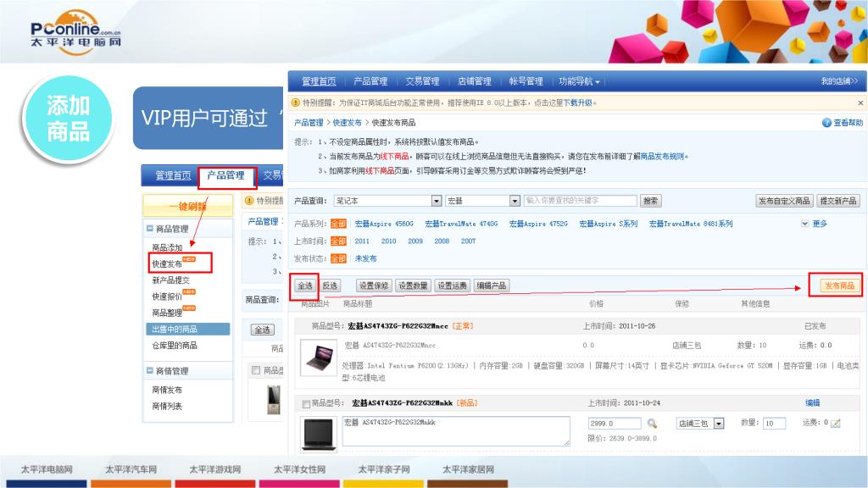Click the magnifier icon beside price 2999.0
The height and width of the screenshot is (488, 868).
(x=652, y=424)
